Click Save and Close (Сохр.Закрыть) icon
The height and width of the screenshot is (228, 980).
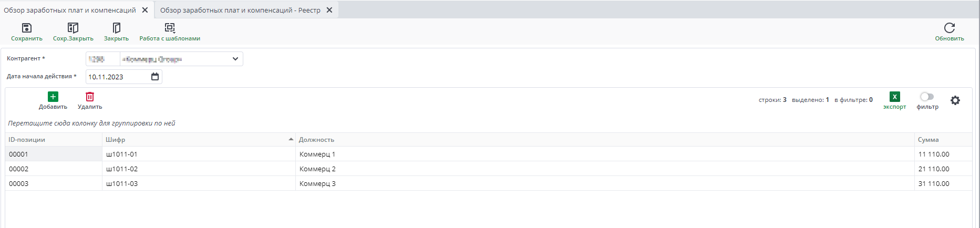point(73,28)
